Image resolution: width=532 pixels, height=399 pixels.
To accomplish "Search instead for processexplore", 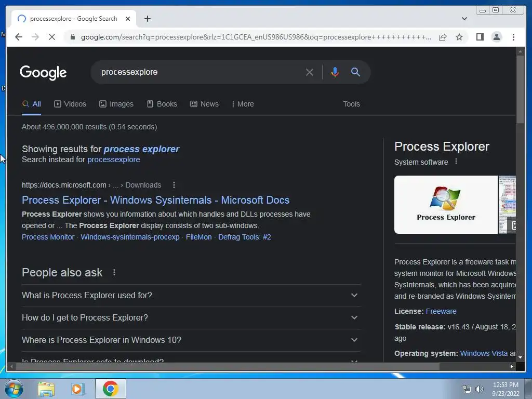I will (114, 159).
